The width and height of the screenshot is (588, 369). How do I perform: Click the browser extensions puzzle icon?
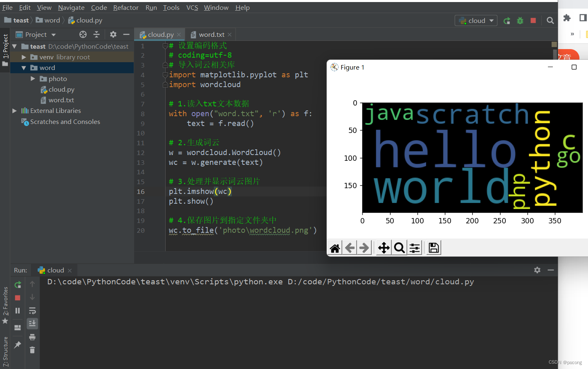[x=567, y=18]
